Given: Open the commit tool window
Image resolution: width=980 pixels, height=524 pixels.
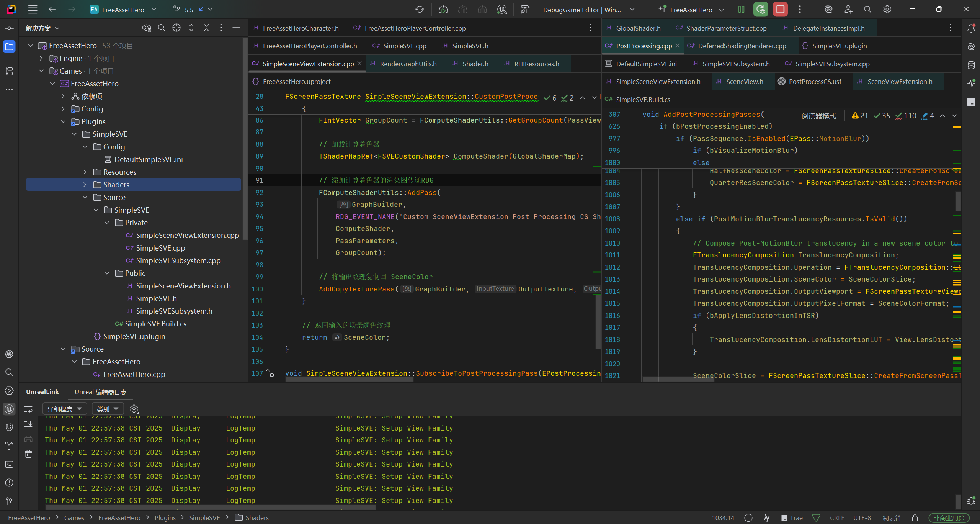Looking at the screenshot, I should point(9,28).
